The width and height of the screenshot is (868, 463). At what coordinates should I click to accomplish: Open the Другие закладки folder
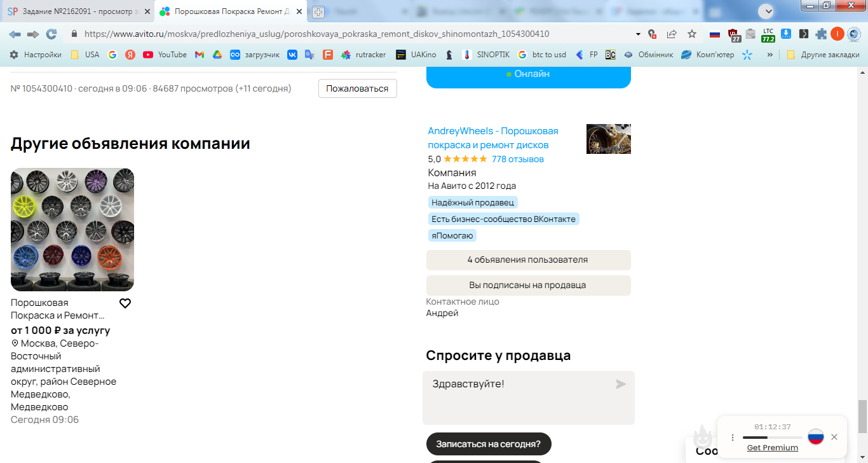823,55
